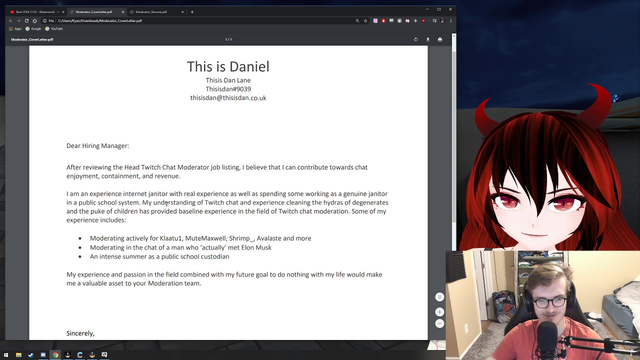Click the 'This is Daniel' heading
Viewport: 640px width, 360px height.
coord(228,67)
